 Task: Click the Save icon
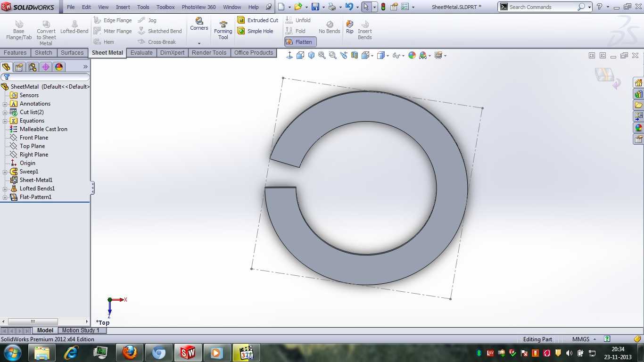point(315,7)
